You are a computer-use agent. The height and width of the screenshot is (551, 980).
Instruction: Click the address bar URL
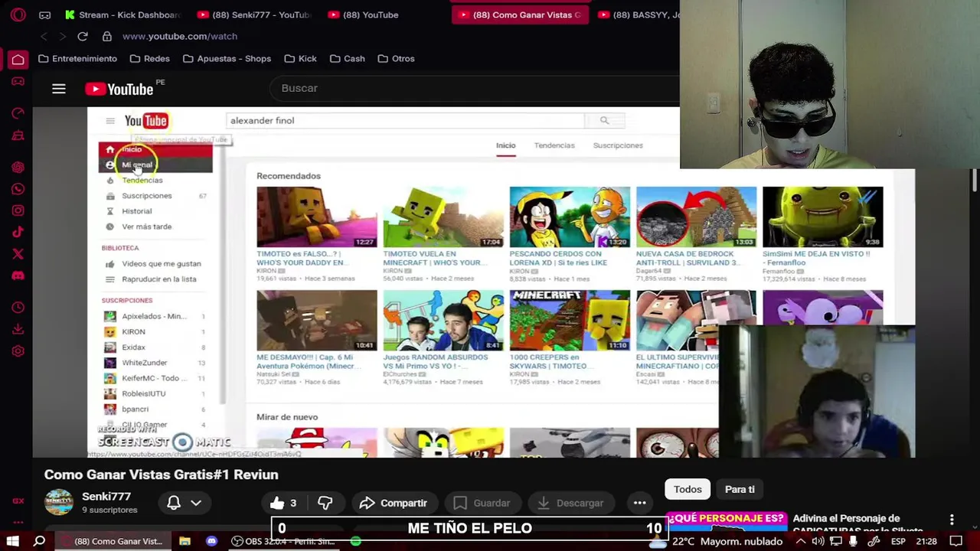[180, 36]
